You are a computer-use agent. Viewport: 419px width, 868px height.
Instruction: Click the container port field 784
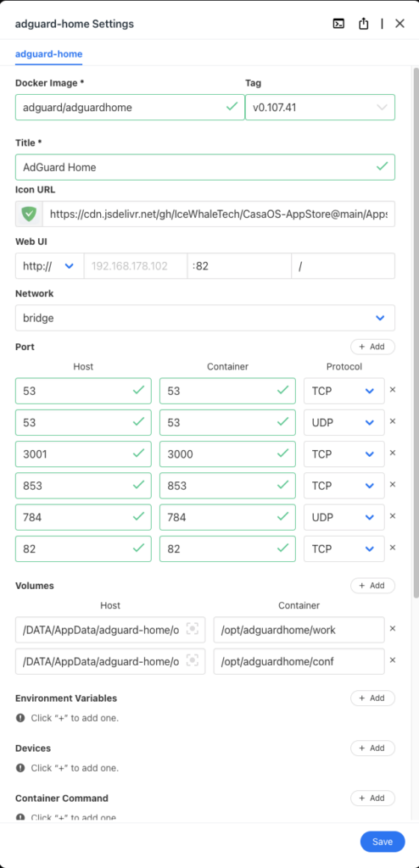[227, 517]
